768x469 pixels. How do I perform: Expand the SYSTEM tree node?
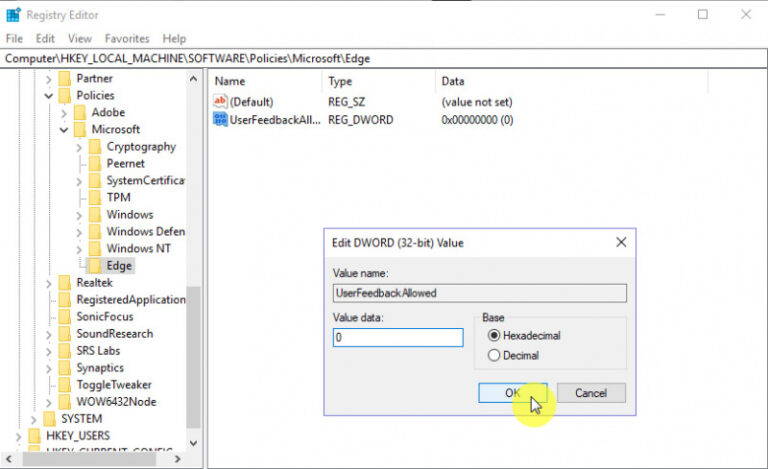[x=34, y=419]
